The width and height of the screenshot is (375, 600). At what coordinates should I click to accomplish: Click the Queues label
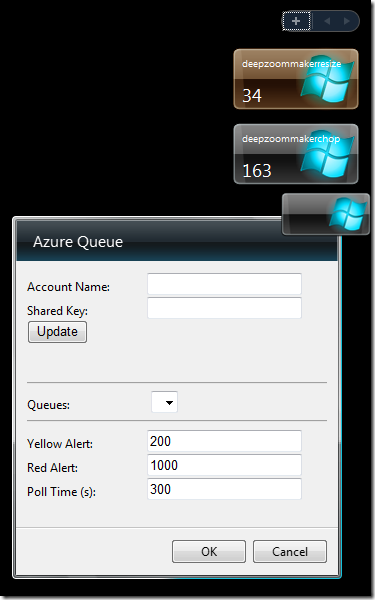(x=49, y=405)
